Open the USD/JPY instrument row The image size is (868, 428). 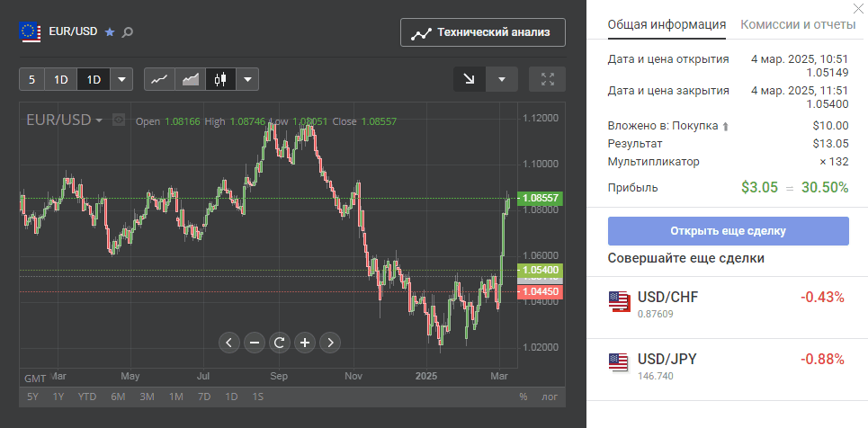click(727, 370)
